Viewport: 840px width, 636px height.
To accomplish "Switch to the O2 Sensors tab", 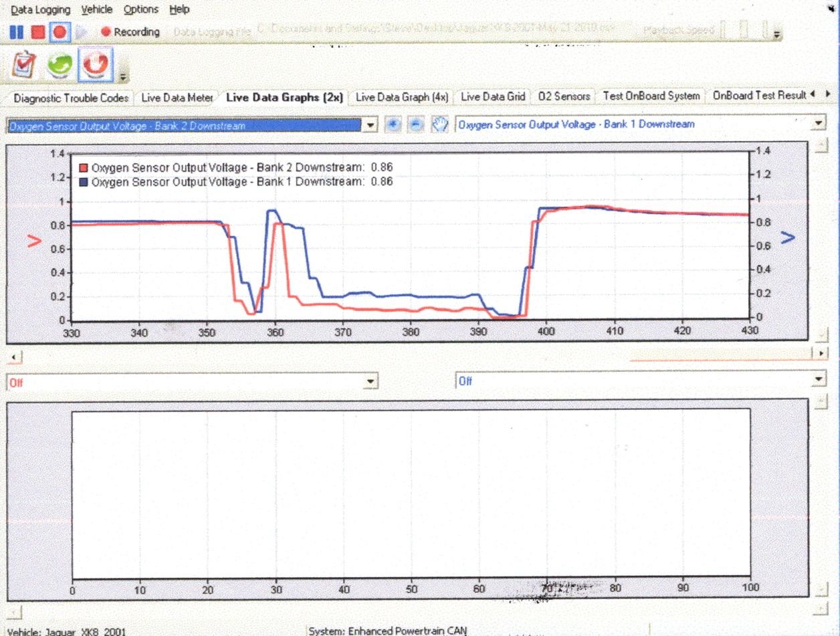I will click(564, 96).
